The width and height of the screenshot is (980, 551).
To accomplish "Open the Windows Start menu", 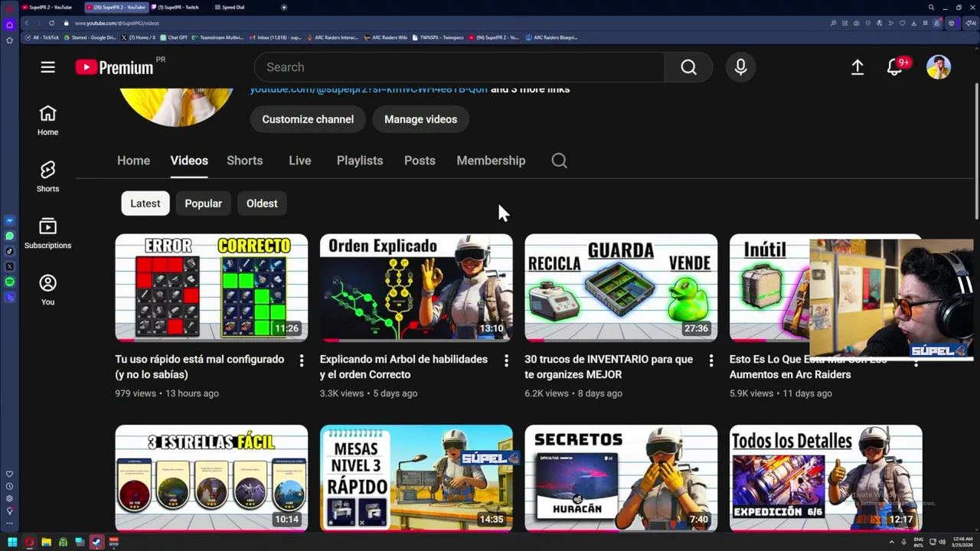I will (x=12, y=542).
